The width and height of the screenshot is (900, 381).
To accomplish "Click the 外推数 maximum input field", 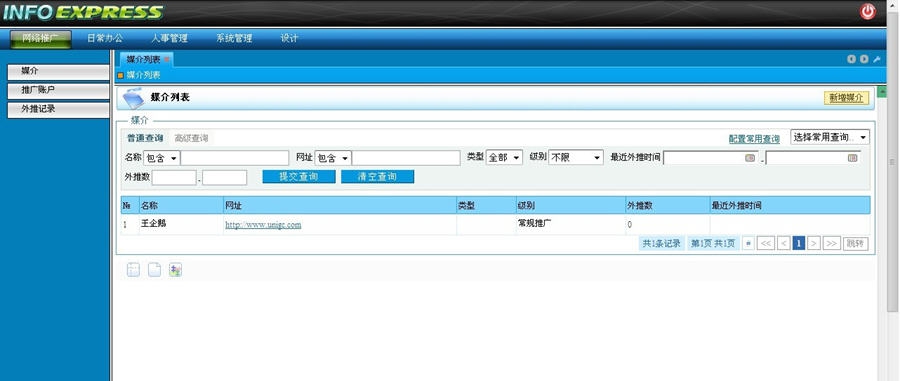I will [x=224, y=177].
